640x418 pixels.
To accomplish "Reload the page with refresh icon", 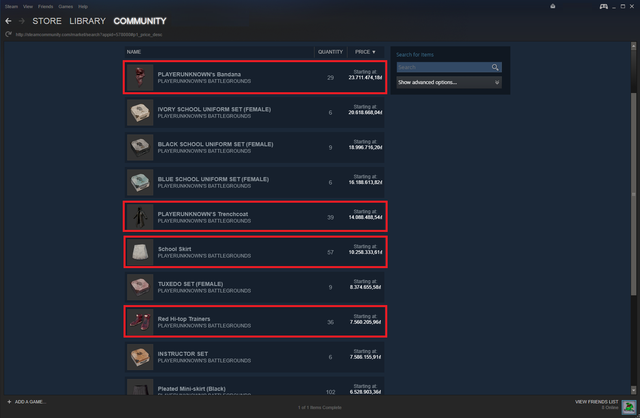I will click(8, 34).
